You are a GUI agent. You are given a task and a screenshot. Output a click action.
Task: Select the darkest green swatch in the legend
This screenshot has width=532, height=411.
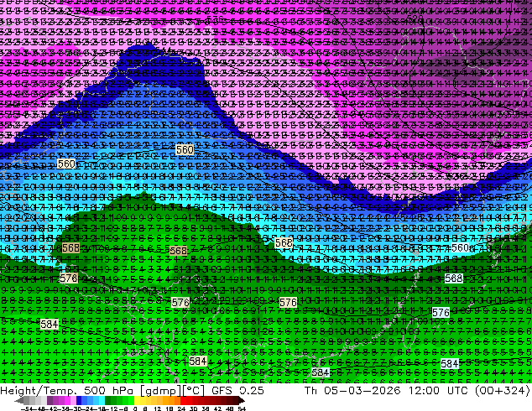point(108,400)
